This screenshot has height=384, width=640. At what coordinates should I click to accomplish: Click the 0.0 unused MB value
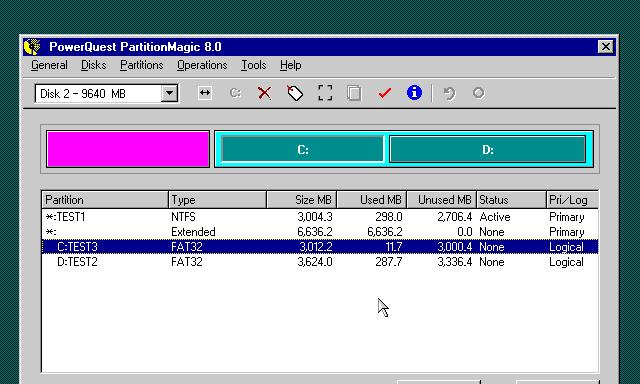[x=464, y=232]
